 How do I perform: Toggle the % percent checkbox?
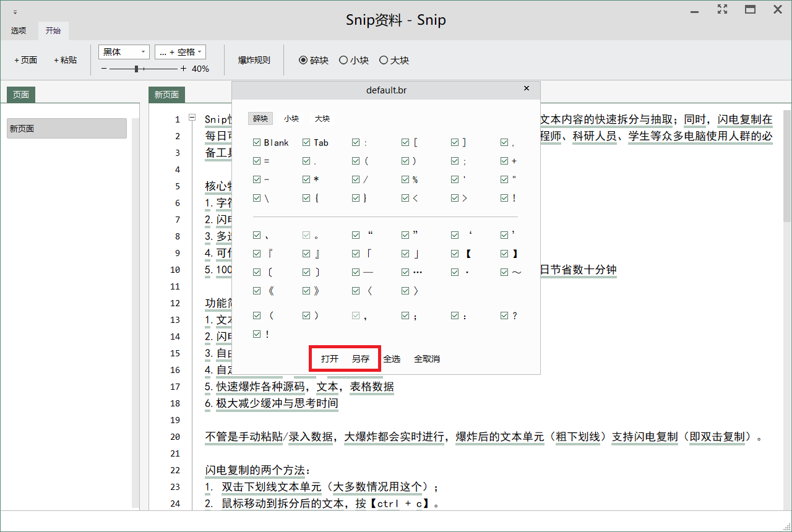click(x=405, y=180)
